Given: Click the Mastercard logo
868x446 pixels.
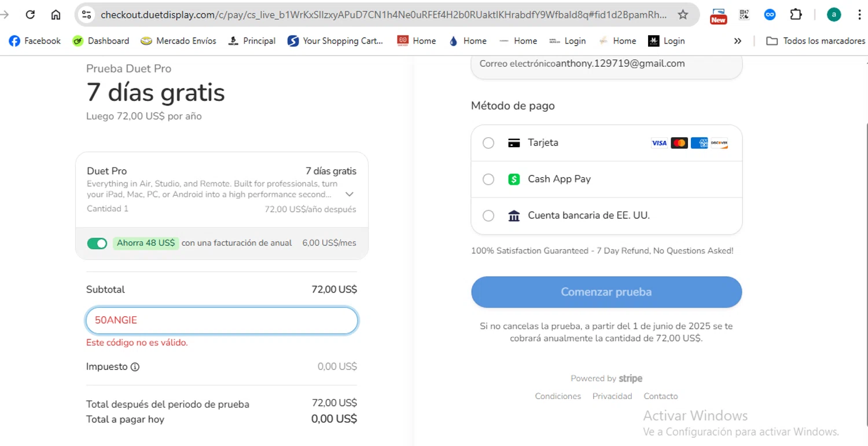Looking at the screenshot, I should pos(679,143).
